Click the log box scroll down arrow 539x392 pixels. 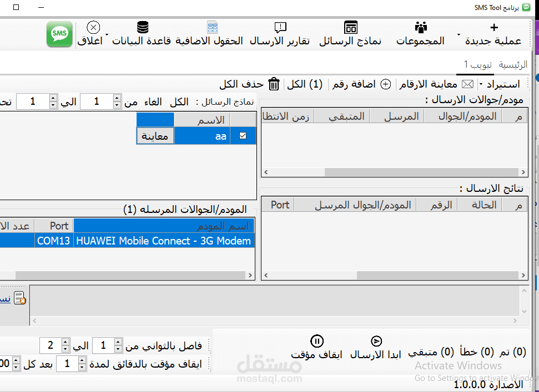[x=524, y=312]
